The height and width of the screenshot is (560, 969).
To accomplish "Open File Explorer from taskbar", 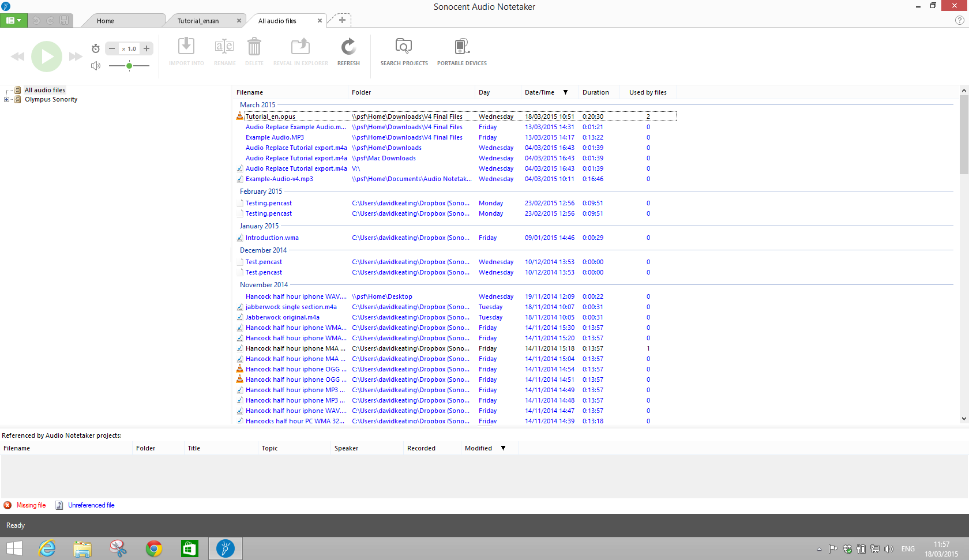I will tap(82, 548).
